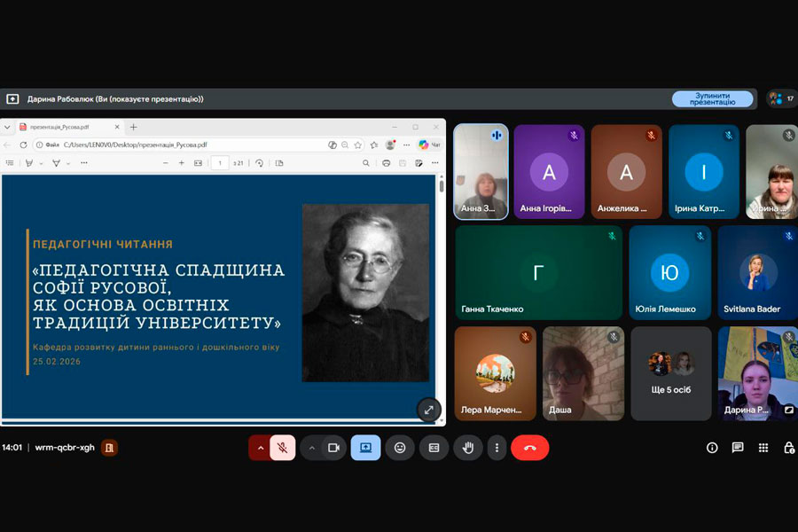The height and width of the screenshot is (532, 798).
Task: Open the emoji reactions button
Action: pos(400,448)
